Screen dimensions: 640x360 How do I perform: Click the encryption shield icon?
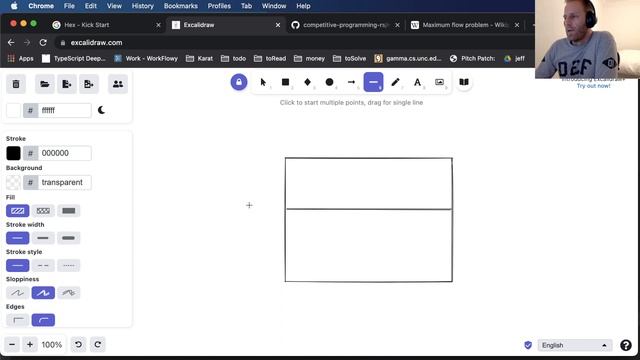point(528,345)
